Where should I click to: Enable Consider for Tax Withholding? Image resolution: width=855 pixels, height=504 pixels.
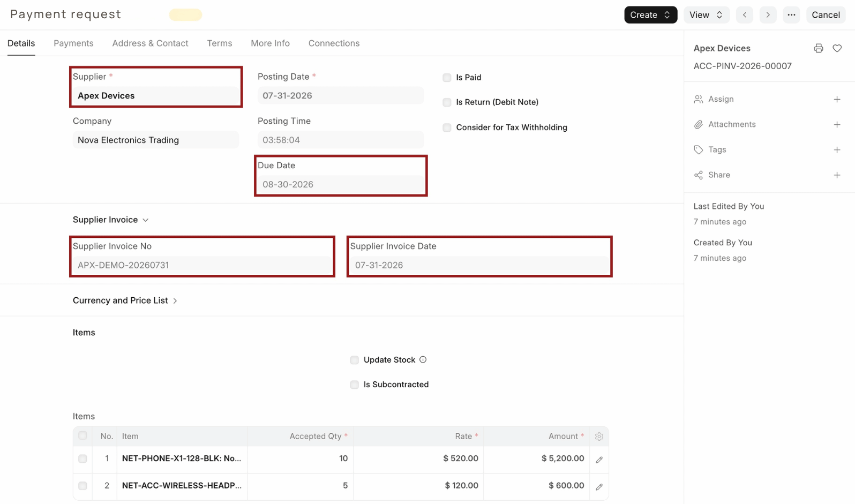(x=447, y=127)
